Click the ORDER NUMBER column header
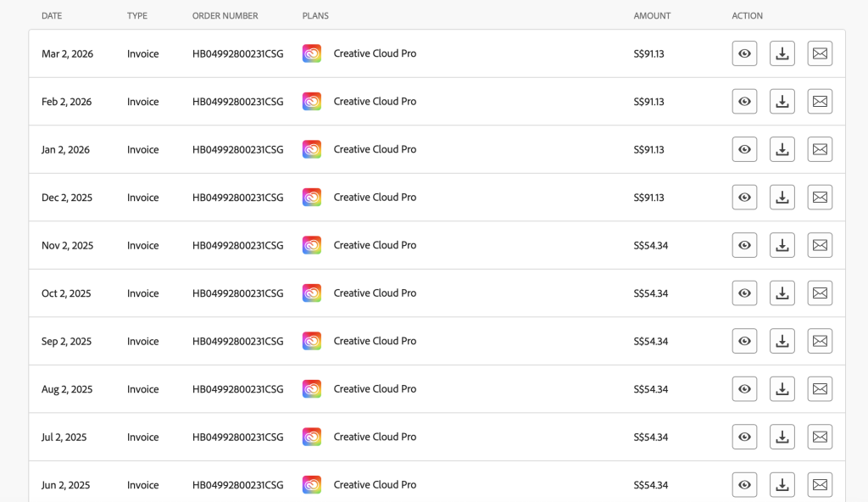Image resolution: width=868 pixels, height=502 pixels. point(225,16)
